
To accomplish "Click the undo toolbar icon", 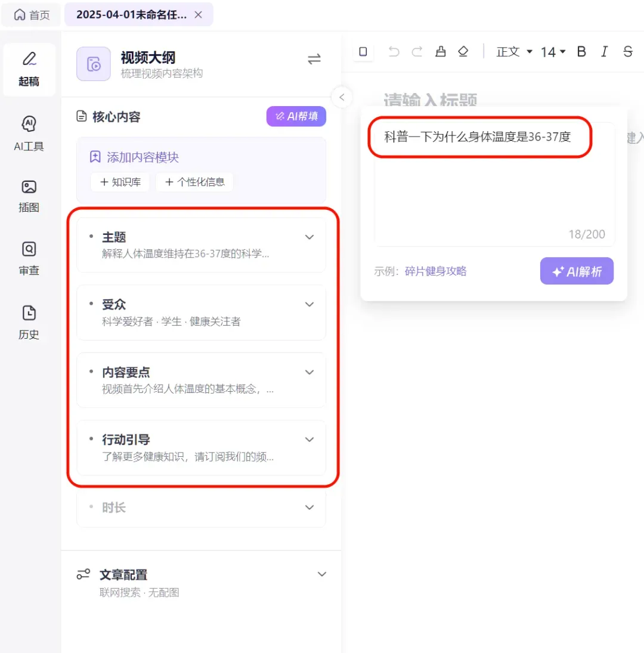I will click(394, 52).
